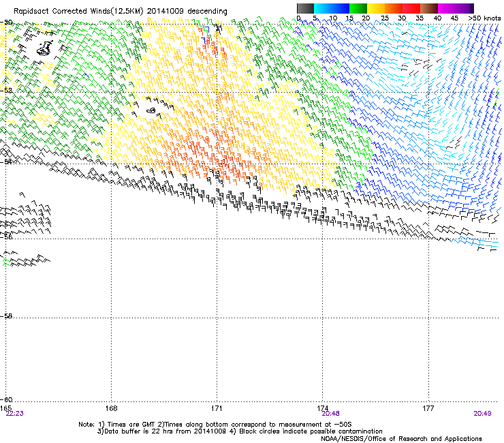
Task: Click the legend tick label '25'
Action: coord(385,18)
